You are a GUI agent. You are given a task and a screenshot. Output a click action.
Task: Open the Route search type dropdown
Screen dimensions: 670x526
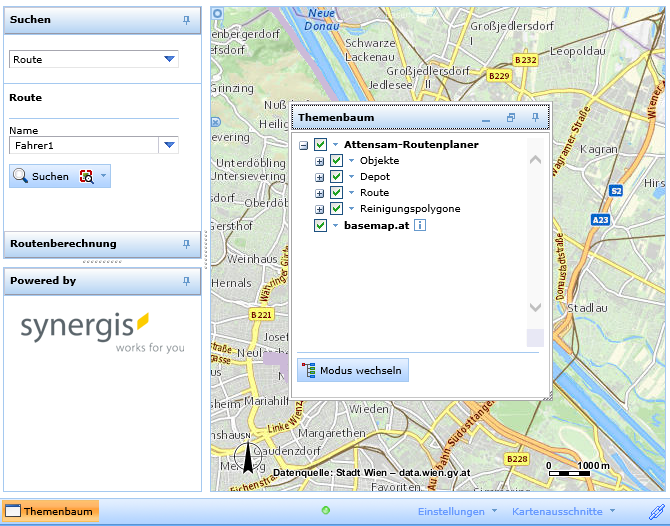[169, 60]
